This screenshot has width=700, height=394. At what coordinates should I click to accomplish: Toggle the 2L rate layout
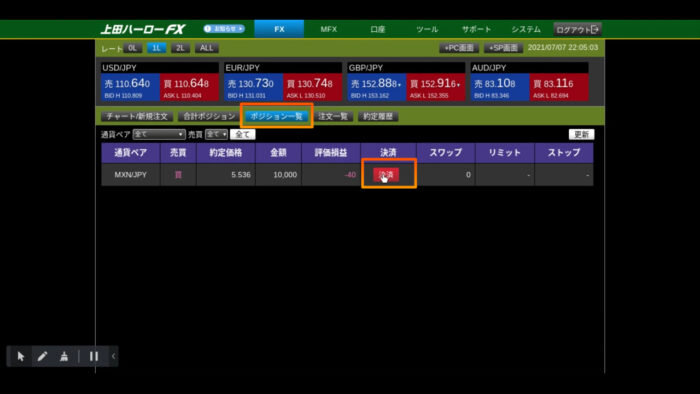point(180,48)
